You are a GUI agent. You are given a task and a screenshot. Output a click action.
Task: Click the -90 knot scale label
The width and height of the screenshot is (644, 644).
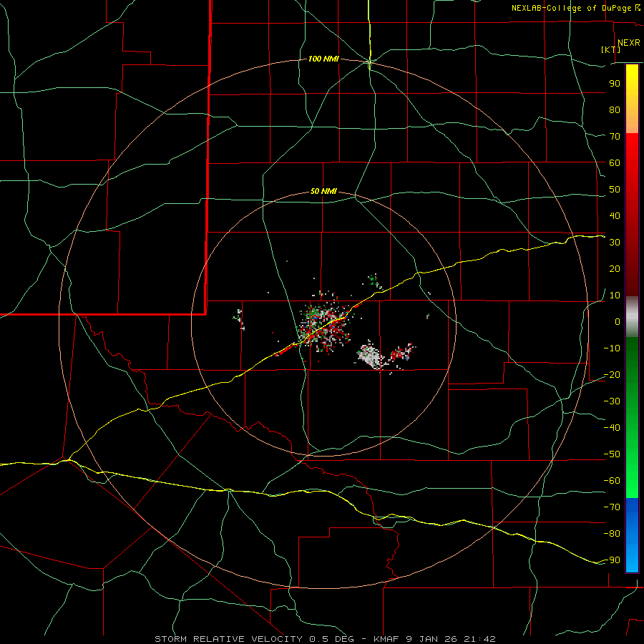pyautogui.click(x=612, y=560)
